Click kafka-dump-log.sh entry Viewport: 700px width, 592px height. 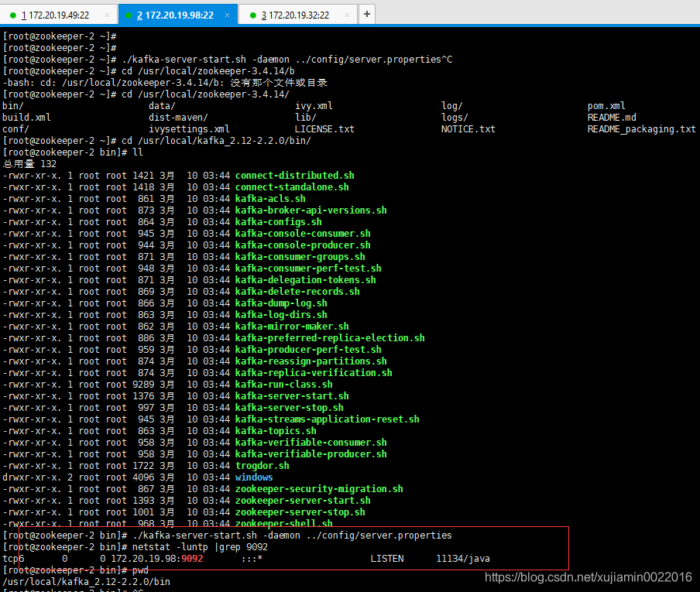[x=281, y=303]
